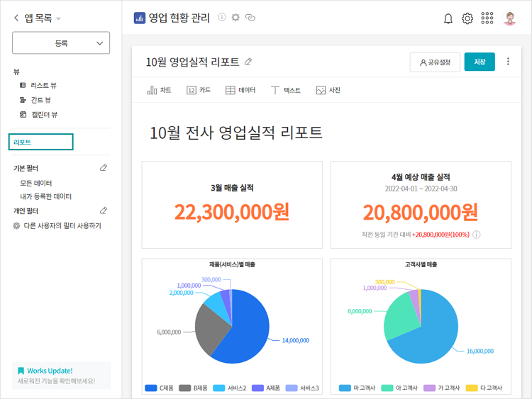Viewport: 532px width, 399px height.
Task: Add a 차트 widget from toolbar
Action: (x=160, y=90)
